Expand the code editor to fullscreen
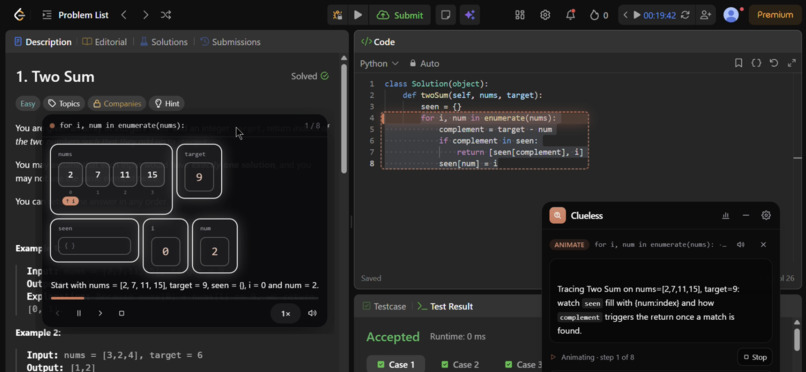The image size is (806, 372). click(792, 63)
